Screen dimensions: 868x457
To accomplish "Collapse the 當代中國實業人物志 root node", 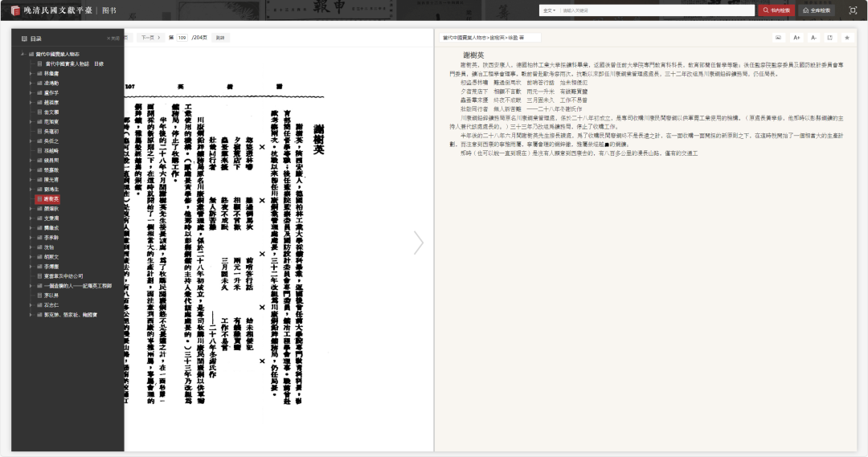I will 22,54.
